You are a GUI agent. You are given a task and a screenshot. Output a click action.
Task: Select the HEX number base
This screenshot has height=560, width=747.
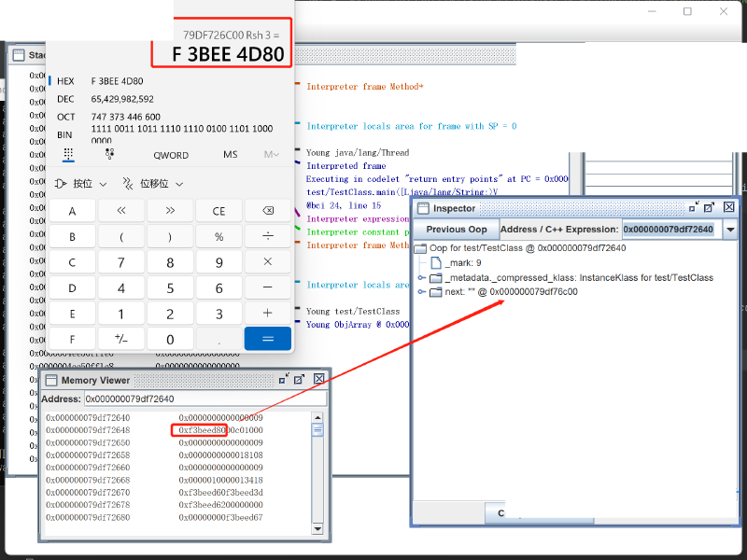tap(65, 81)
